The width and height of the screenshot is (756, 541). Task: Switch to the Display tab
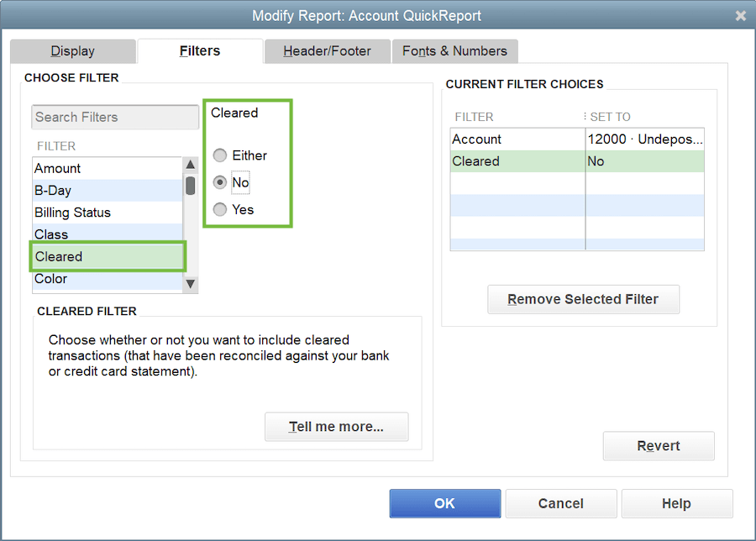coord(73,51)
